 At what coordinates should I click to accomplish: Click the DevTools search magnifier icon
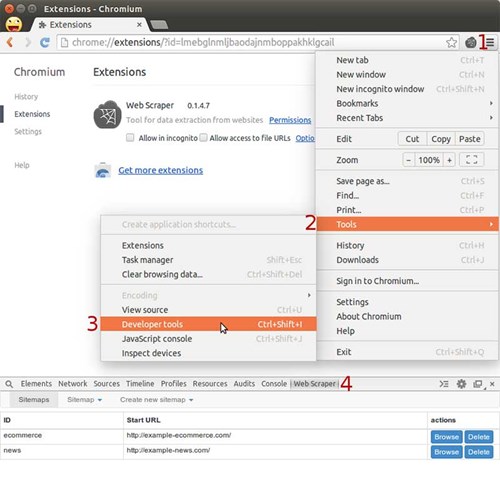(9, 384)
